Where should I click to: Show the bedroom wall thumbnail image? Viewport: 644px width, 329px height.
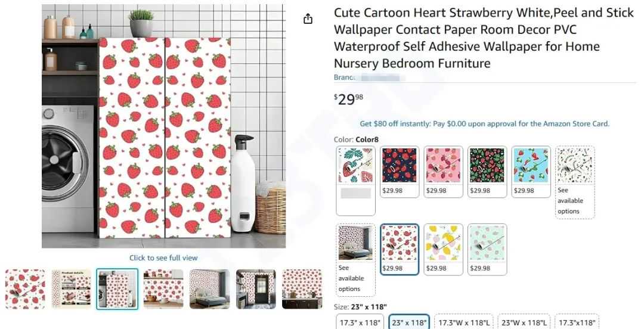(210, 289)
